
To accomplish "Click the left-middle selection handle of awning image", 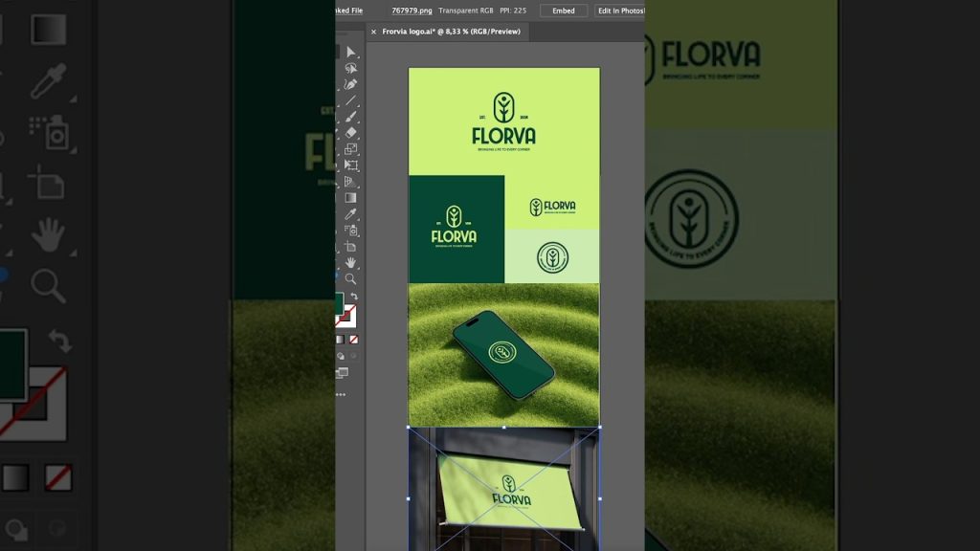I will coord(408,498).
